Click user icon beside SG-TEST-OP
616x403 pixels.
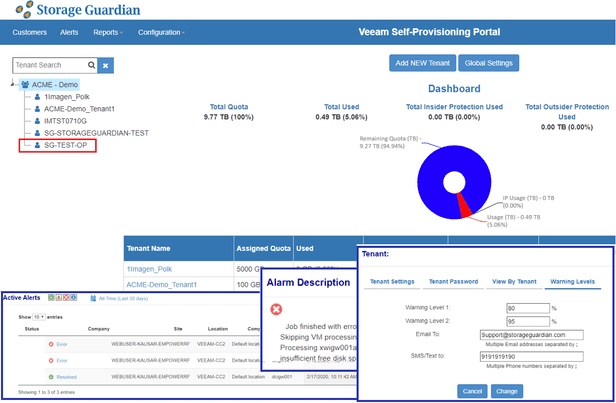click(x=37, y=145)
